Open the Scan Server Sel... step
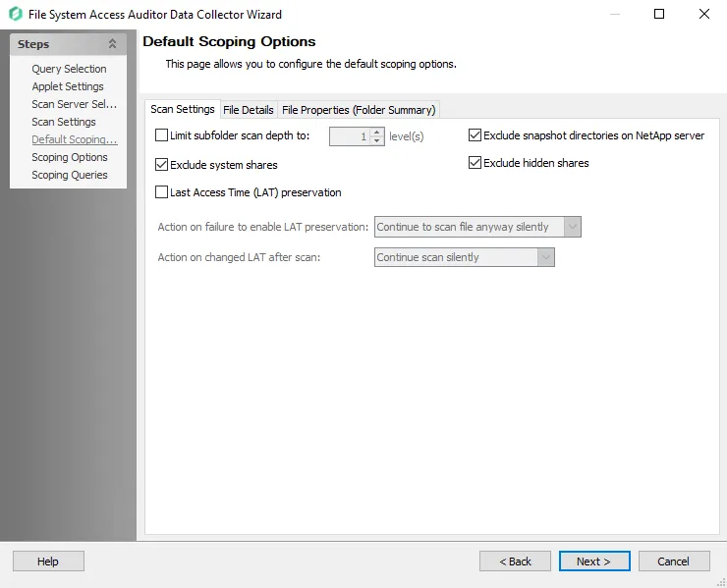727x588 pixels. pos(75,104)
